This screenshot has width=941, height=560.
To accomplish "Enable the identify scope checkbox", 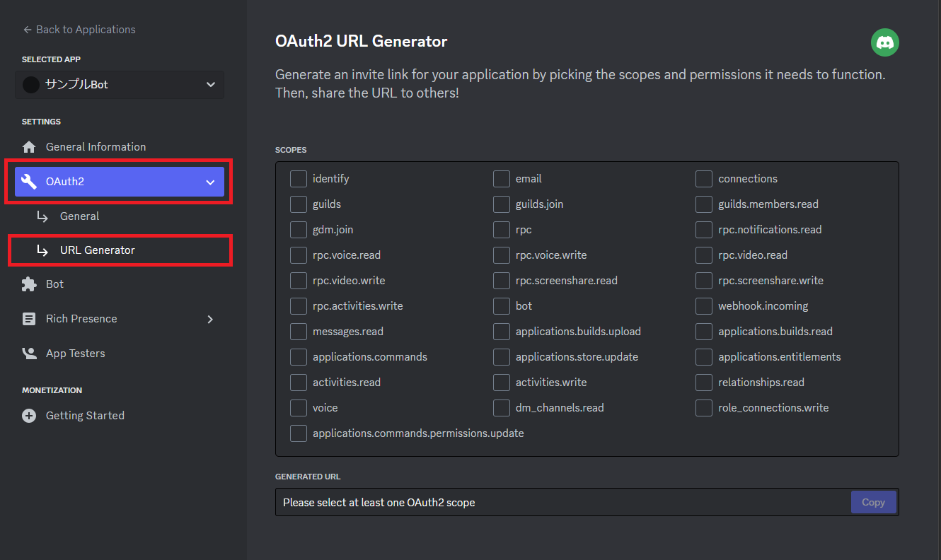I will (299, 179).
